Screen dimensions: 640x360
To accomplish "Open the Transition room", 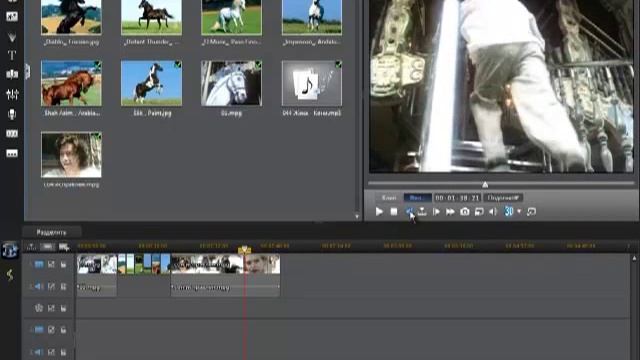I will (12, 74).
